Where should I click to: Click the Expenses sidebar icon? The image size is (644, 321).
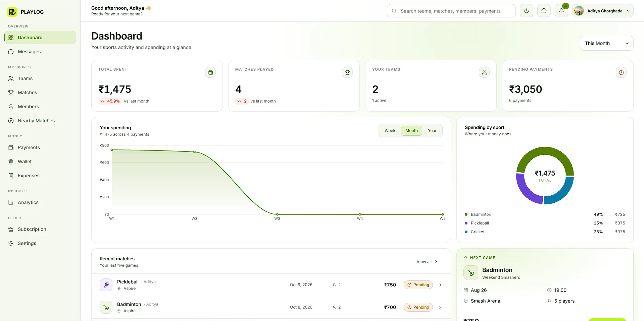pyautogui.click(x=11, y=176)
